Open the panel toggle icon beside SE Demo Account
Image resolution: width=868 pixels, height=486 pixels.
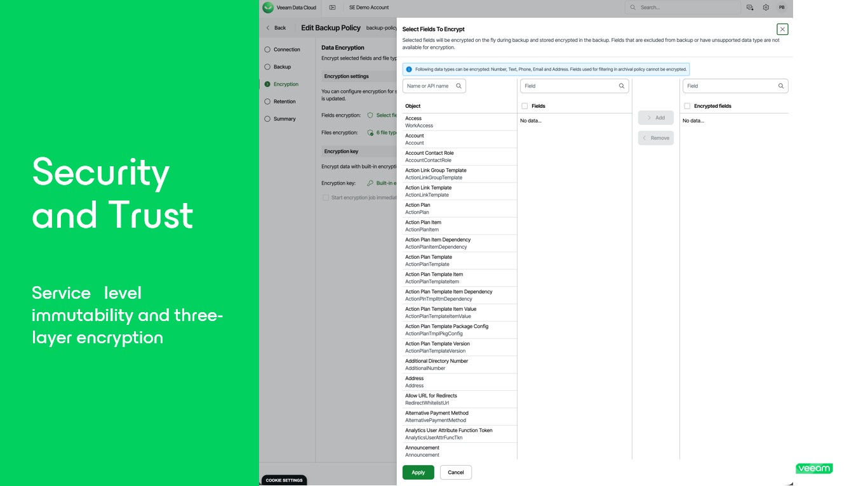click(332, 8)
